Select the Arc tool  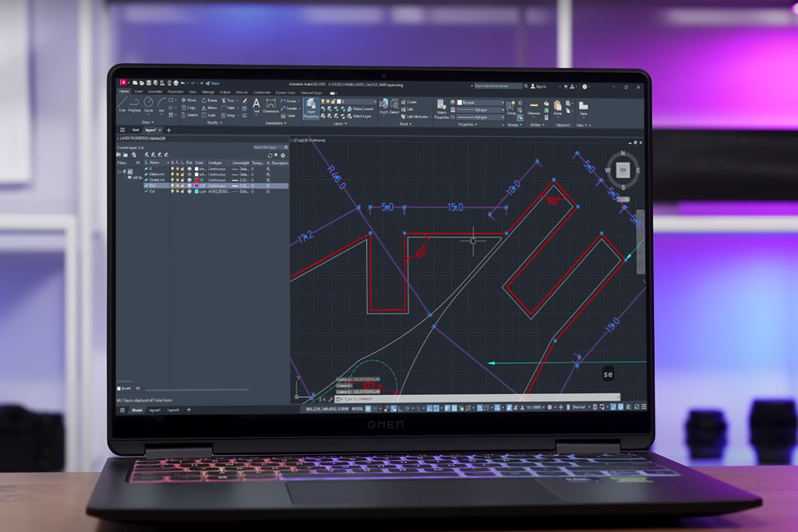161,104
